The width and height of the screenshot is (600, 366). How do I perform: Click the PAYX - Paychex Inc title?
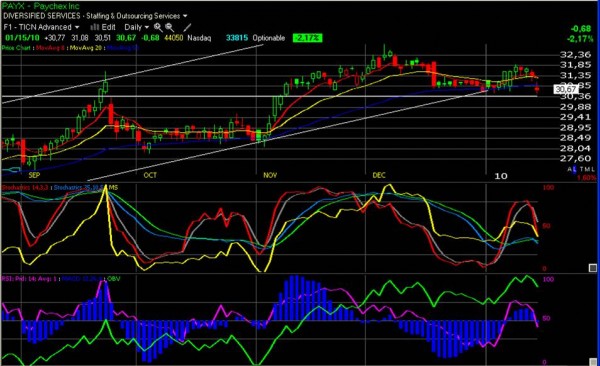(x=41, y=6)
